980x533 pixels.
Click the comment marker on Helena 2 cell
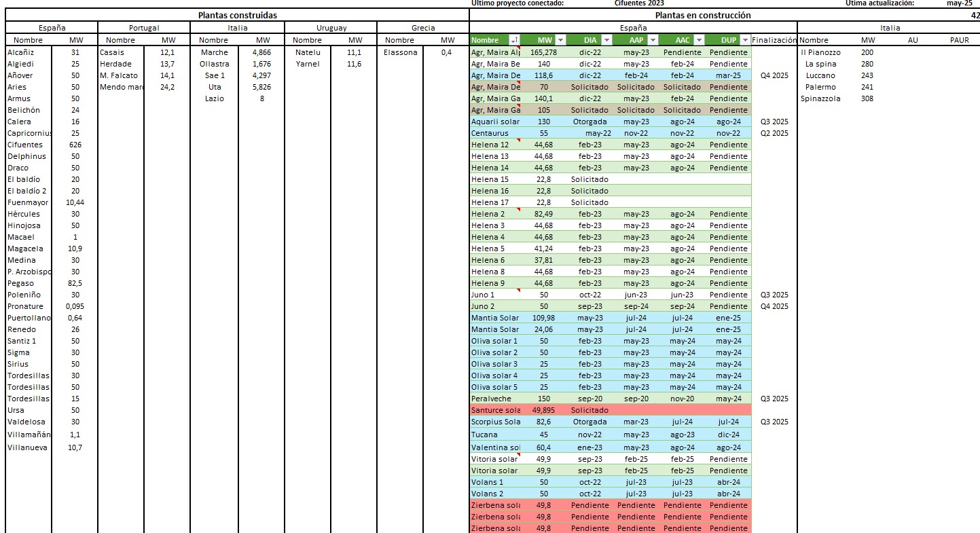pyautogui.click(x=518, y=210)
